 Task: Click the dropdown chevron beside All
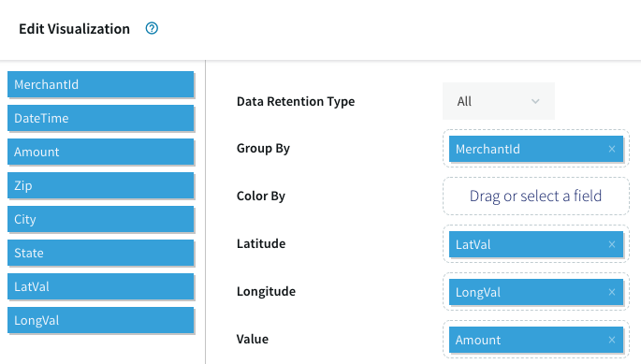click(x=535, y=101)
